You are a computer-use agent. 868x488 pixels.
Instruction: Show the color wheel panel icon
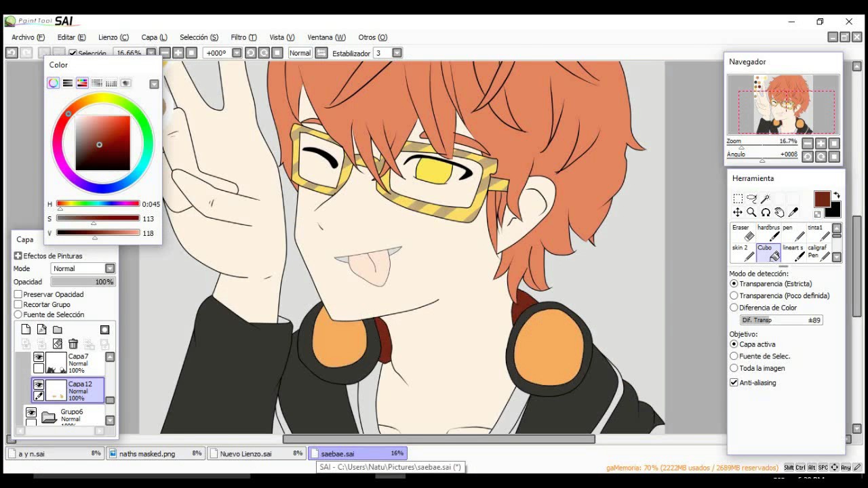(x=53, y=83)
